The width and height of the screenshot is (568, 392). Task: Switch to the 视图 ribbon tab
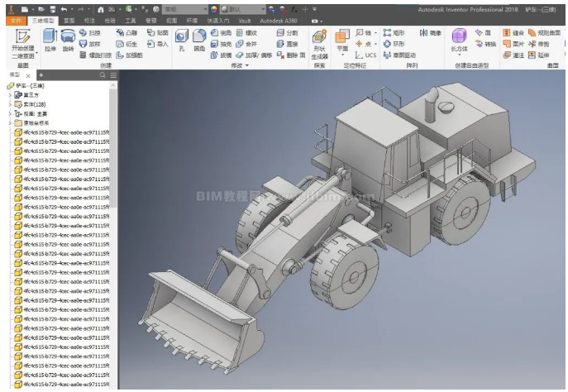[171, 21]
